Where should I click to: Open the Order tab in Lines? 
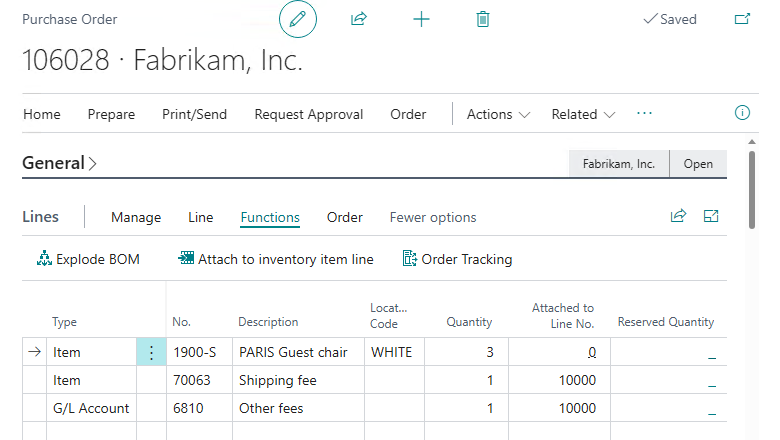point(345,217)
